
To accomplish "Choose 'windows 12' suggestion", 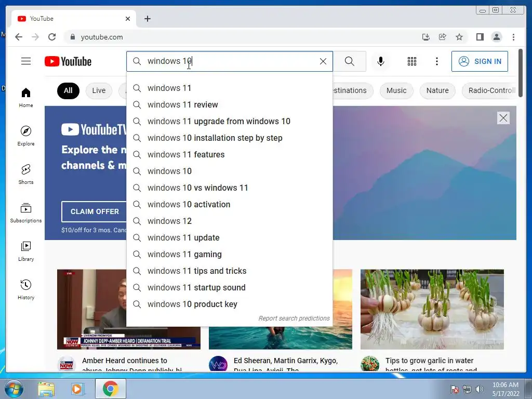I will (x=229, y=221).
